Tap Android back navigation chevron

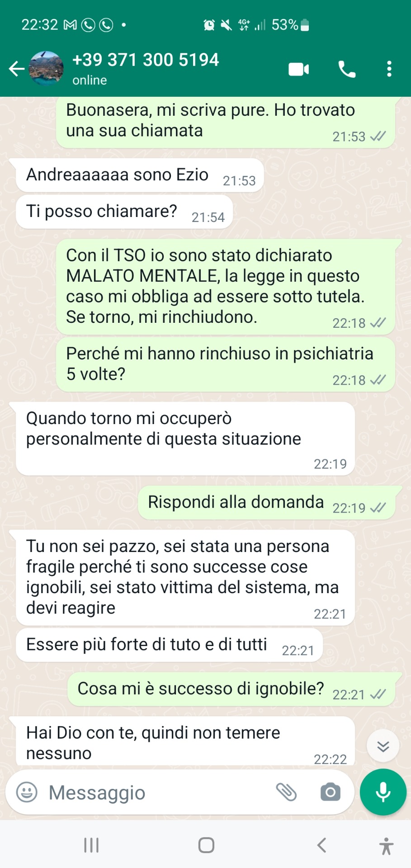[321, 845]
